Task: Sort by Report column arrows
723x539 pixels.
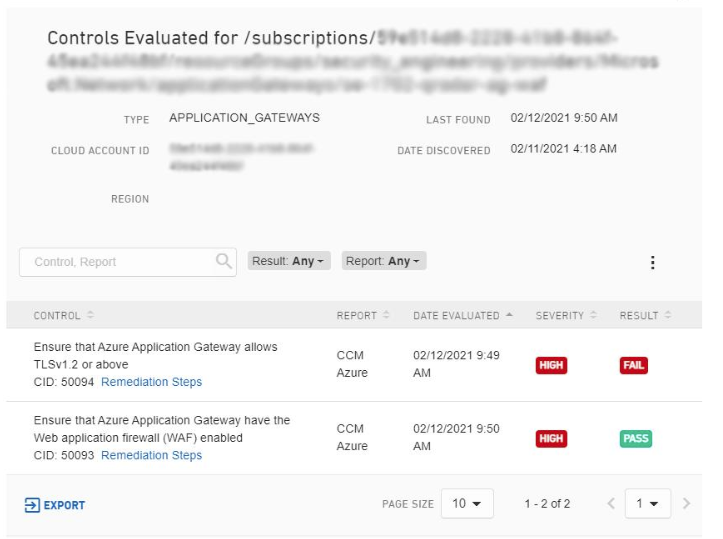Action: [x=386, y=316]
